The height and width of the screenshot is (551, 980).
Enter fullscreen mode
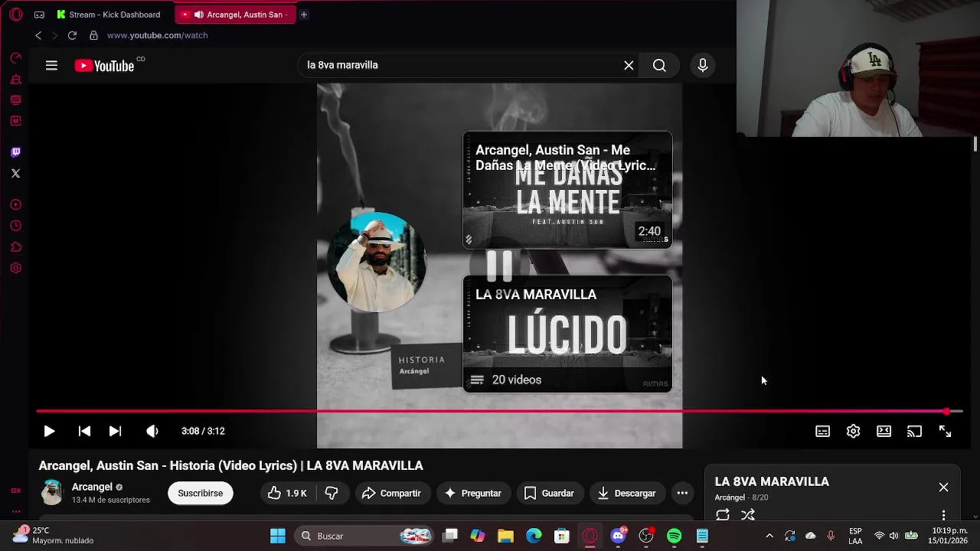click(945, 432)
